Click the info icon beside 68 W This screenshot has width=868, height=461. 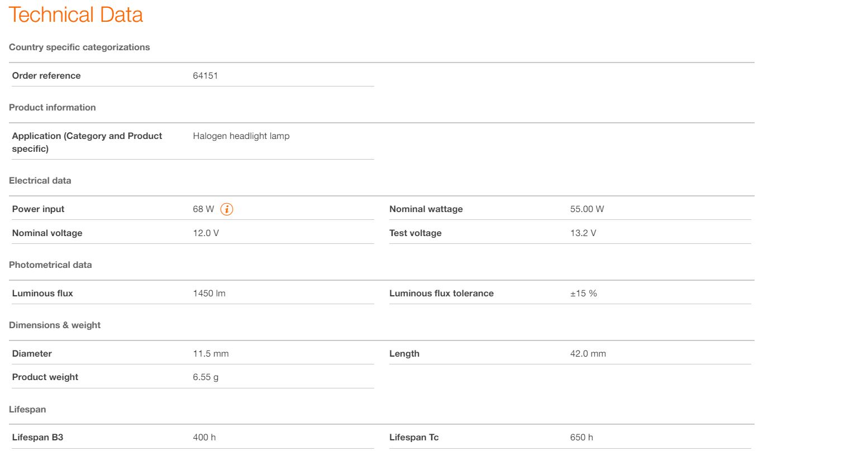[227, 209]
